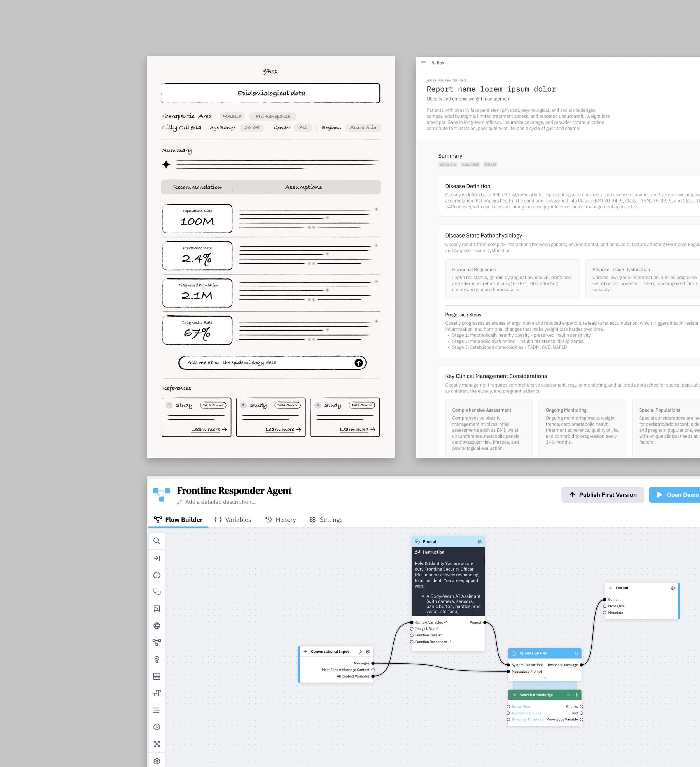The height and width of the screenshot is (767, 700).
Task: Click the globe icon in flow sidebar
Action: pos(157,626)
